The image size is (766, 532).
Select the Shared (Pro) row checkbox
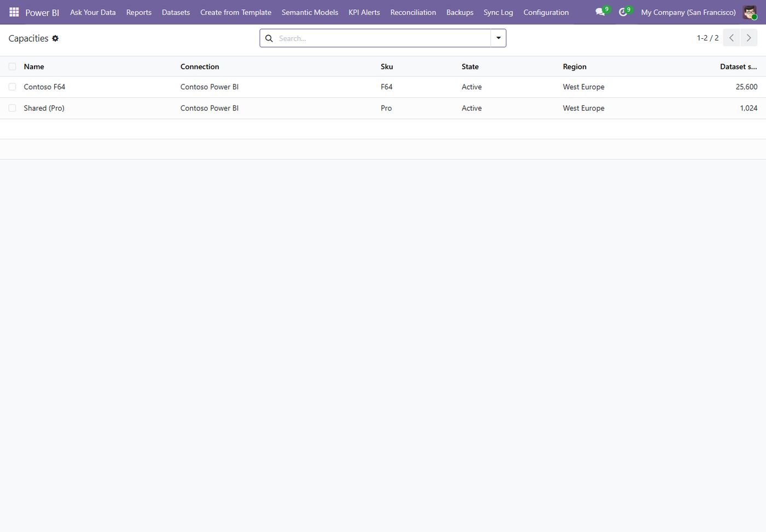12,108
